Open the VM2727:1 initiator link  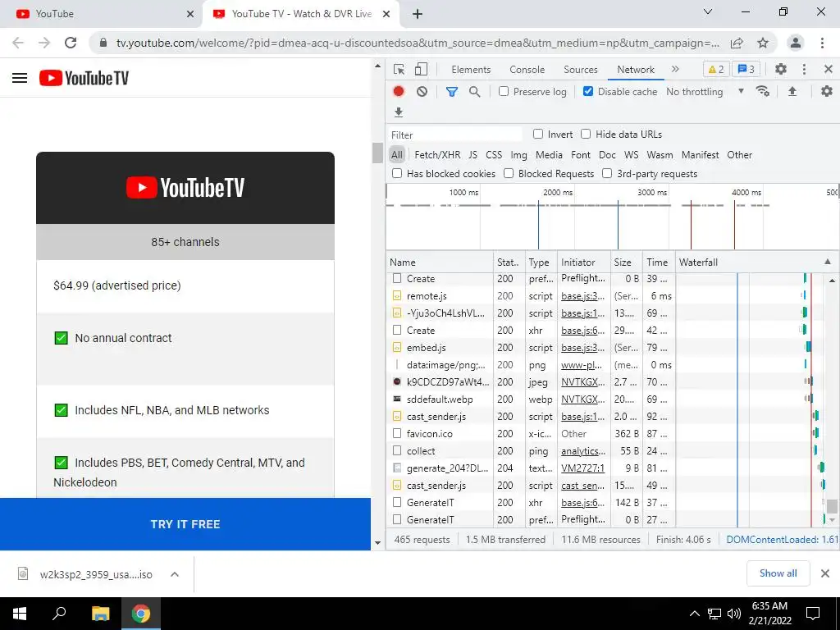coord(583,468)
